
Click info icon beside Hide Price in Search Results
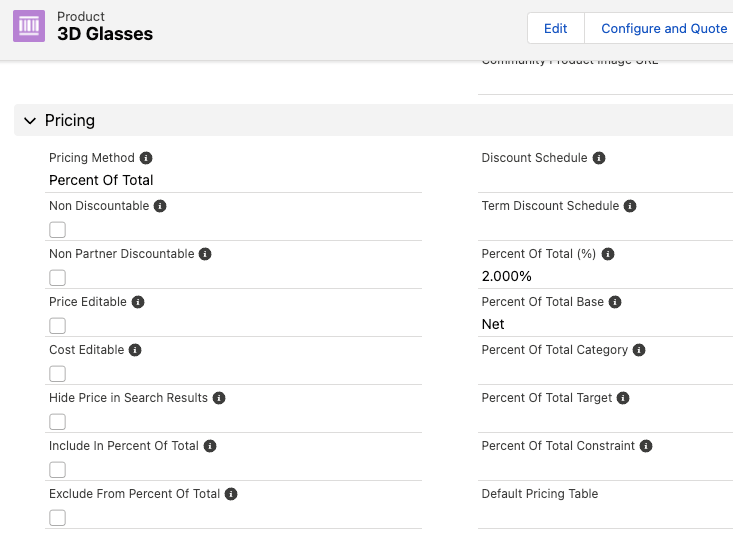219,398
